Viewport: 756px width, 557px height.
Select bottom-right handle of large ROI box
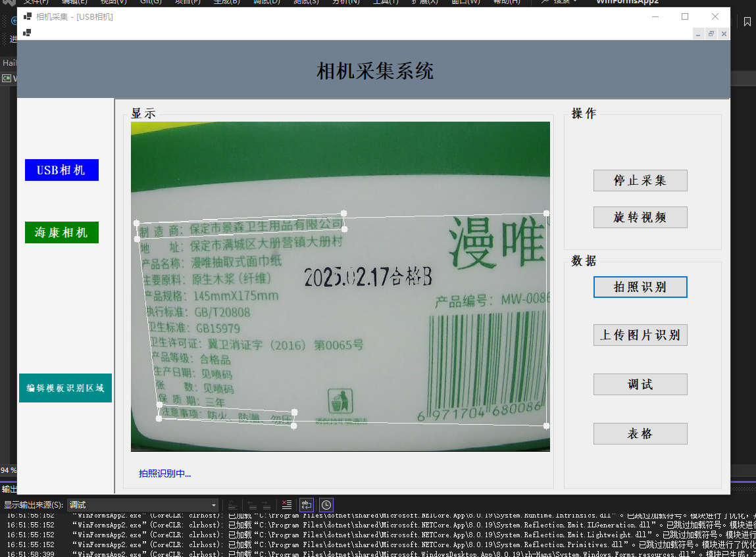click(546, 426)
